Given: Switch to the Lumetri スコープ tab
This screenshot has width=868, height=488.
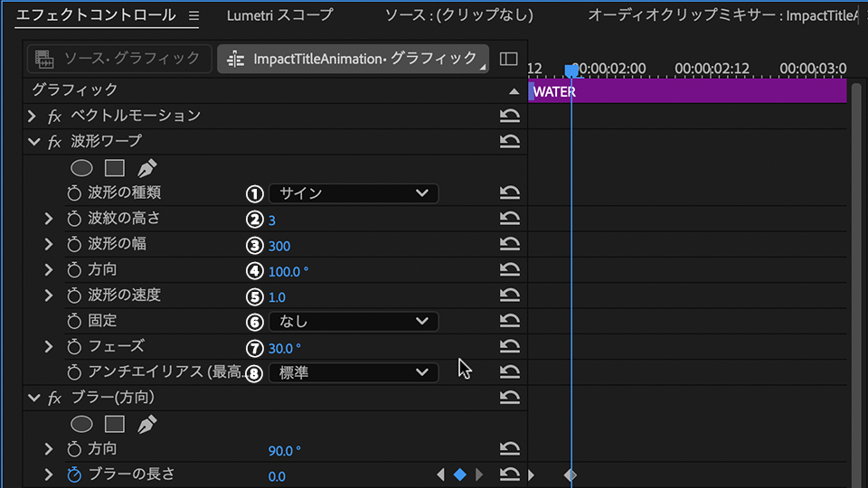Looking at the screenshot, I should (x=279, y=15).
